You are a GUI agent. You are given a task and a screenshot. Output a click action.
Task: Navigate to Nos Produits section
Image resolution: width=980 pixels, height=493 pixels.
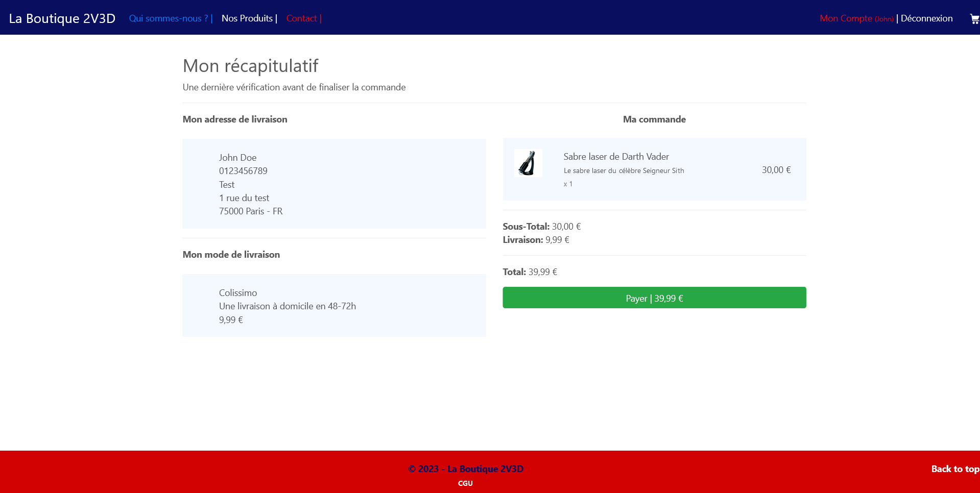click(x=247, y=18)
